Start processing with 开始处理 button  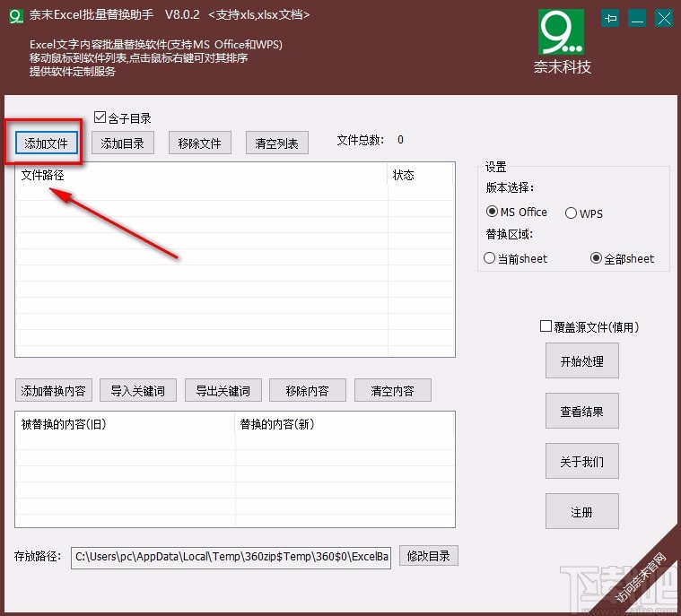(x=582, y=360)
